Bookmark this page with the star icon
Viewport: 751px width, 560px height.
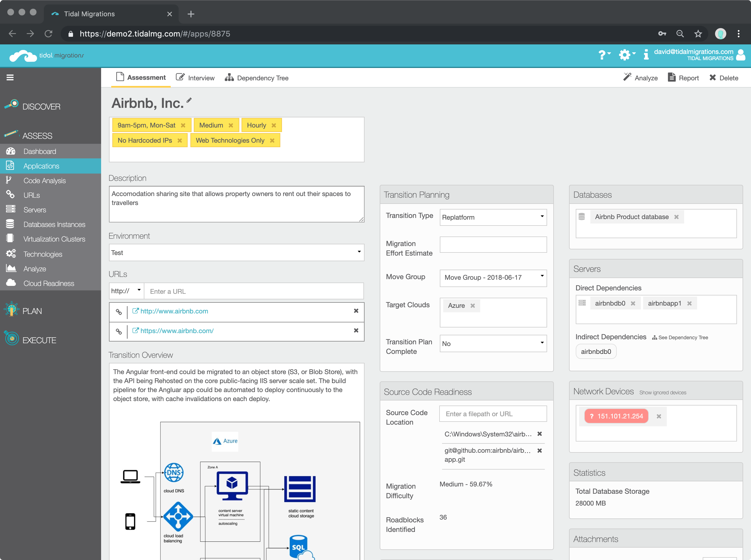(x=698, y=33)
